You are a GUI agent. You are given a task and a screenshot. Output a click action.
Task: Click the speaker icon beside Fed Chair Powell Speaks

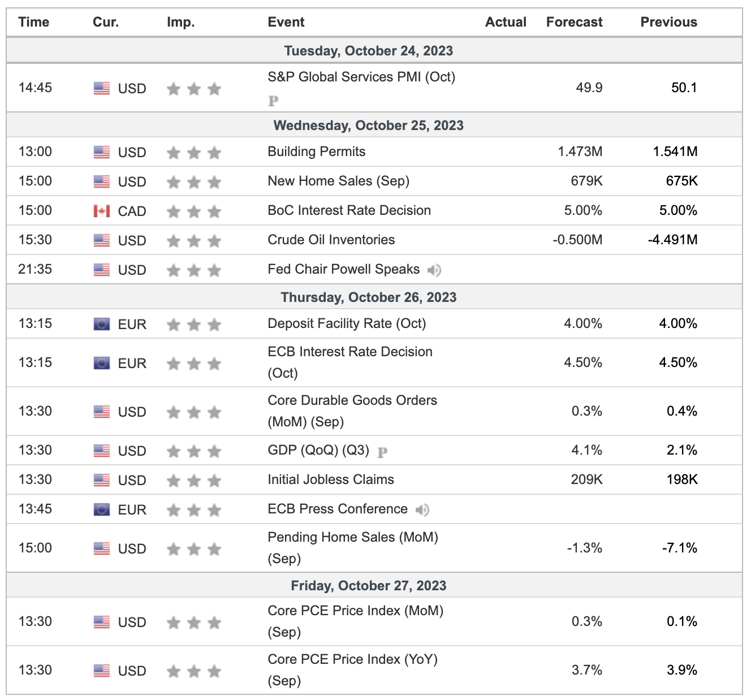pos(434,270)
